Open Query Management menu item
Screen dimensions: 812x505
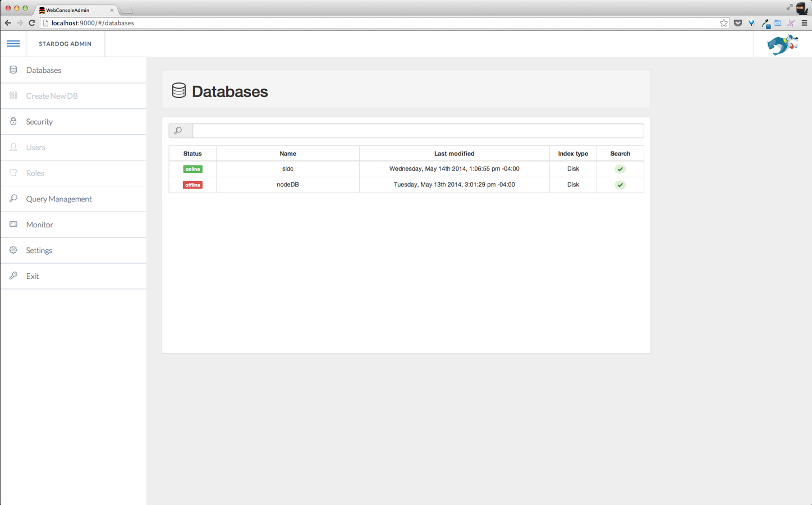[x=74, y=199]
